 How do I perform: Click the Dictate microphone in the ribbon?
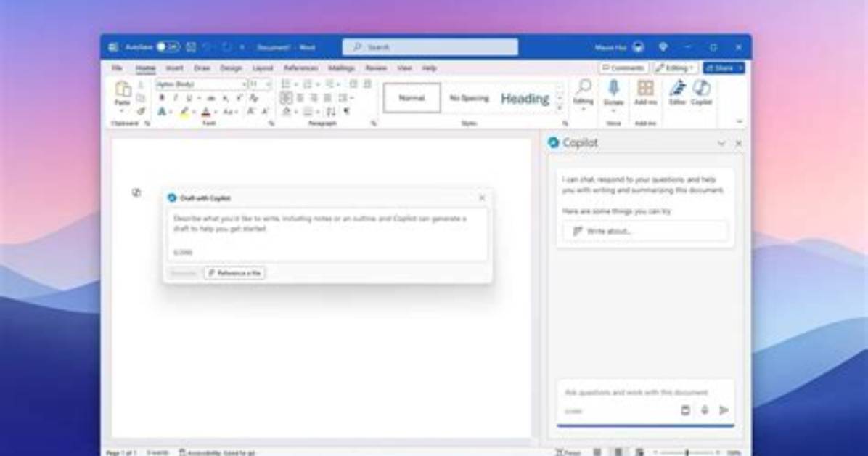pos(613,88)
